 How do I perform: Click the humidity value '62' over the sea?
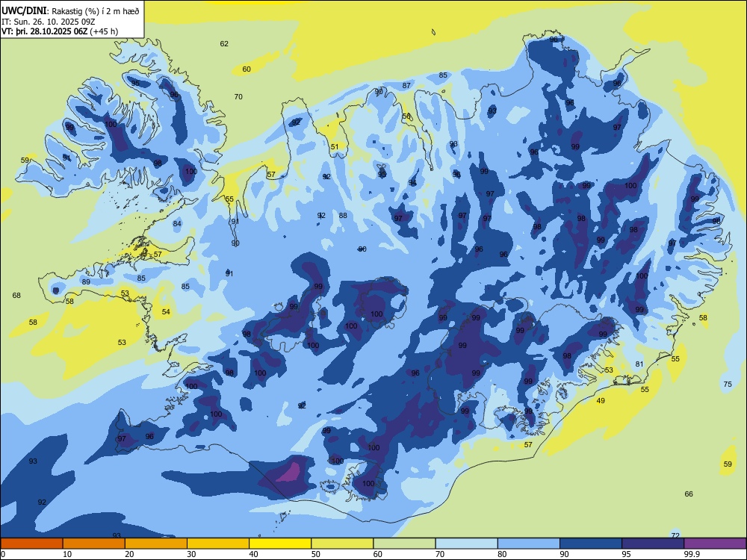pos(224,44)
